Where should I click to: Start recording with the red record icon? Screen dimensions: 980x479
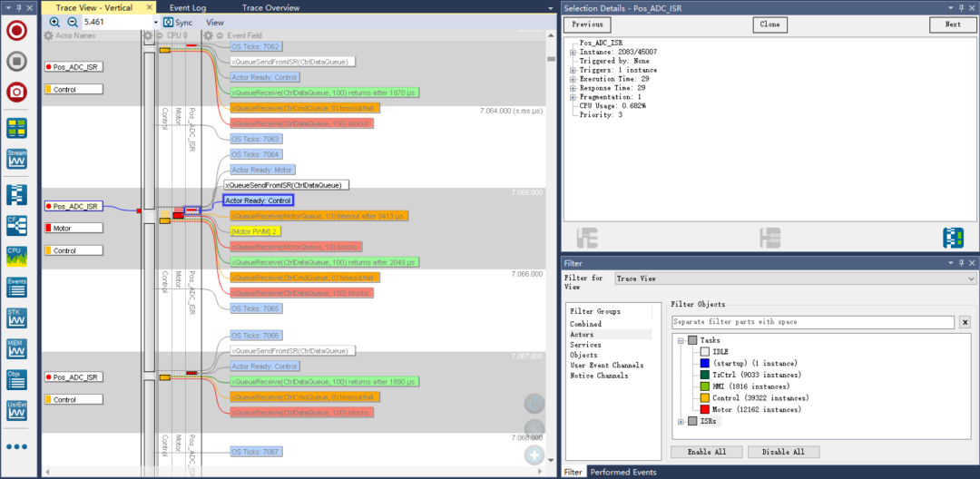(17, 31)
